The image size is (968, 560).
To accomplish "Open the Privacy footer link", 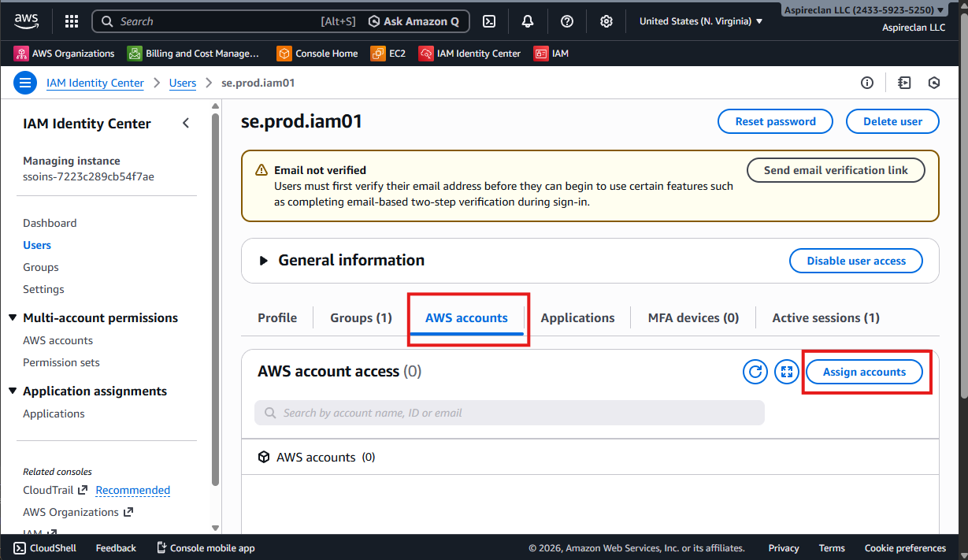I will pyautogui.click(x=784, y=548).
